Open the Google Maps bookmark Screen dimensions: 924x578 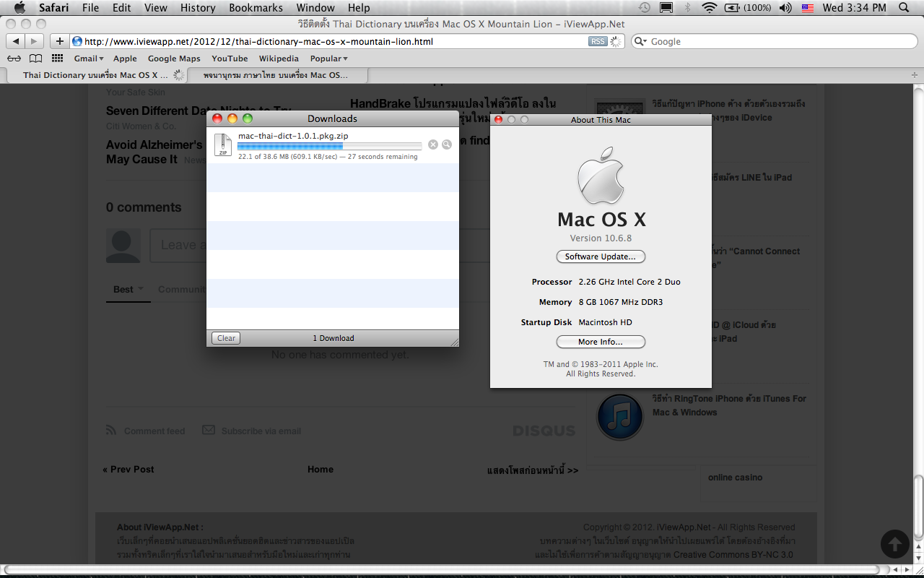pyautogui.click(x=174, y=59)
